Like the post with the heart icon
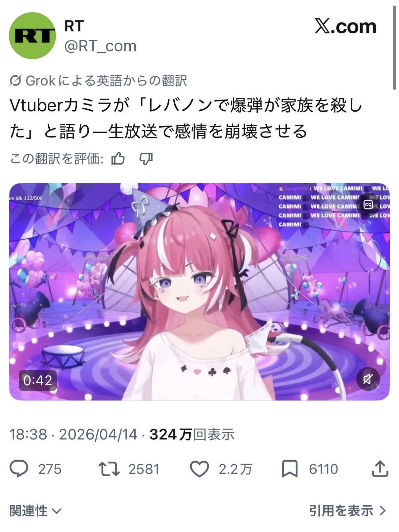 [x=199, y=469]
